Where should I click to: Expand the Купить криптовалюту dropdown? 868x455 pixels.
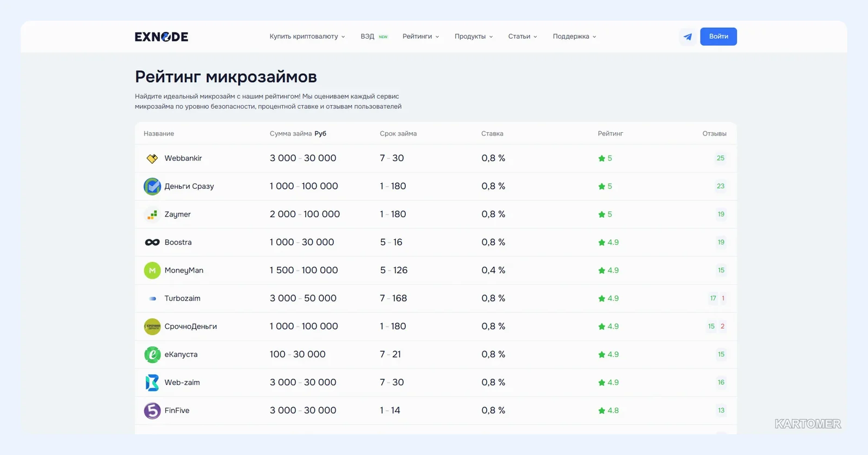coord(307,36)
